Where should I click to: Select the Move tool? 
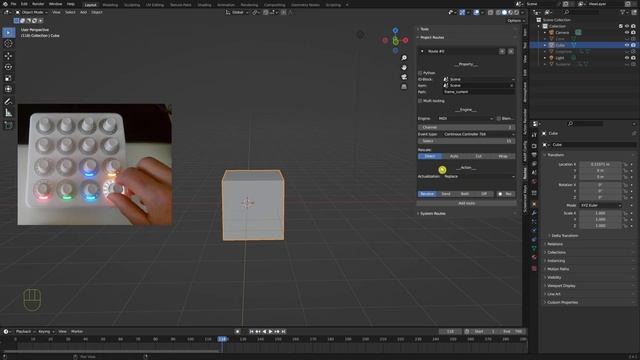click(x=8, y=56)
